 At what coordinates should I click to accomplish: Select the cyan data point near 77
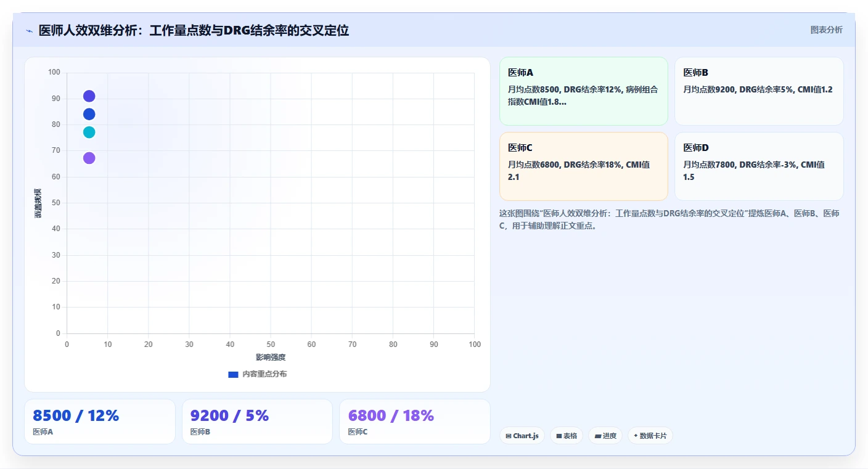[89, 132]
